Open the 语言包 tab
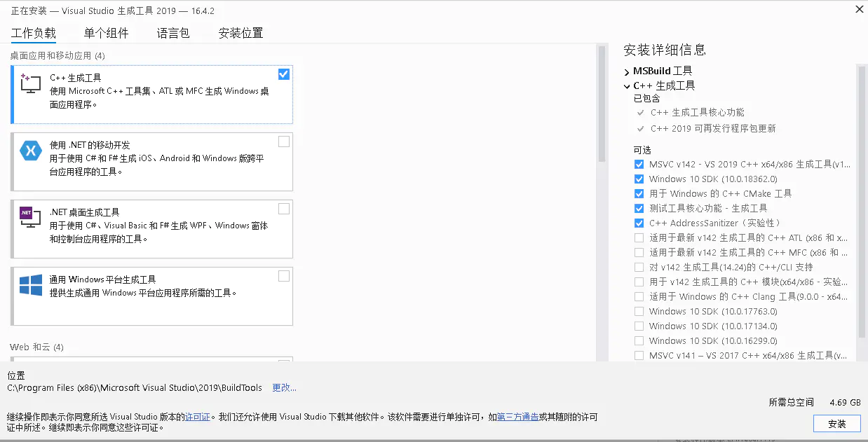The width and height of the screenshot is (868, 442). (x=173, y=32)
